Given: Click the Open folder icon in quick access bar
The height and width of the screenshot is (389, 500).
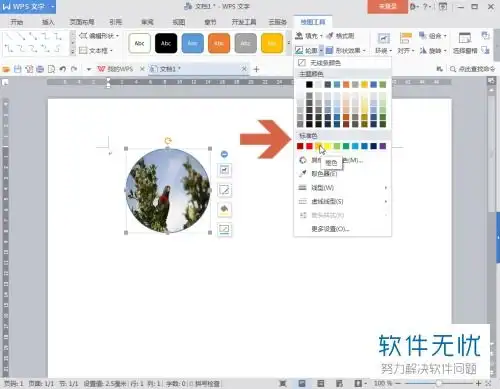Looking at the screenshot, I should 6,69.
